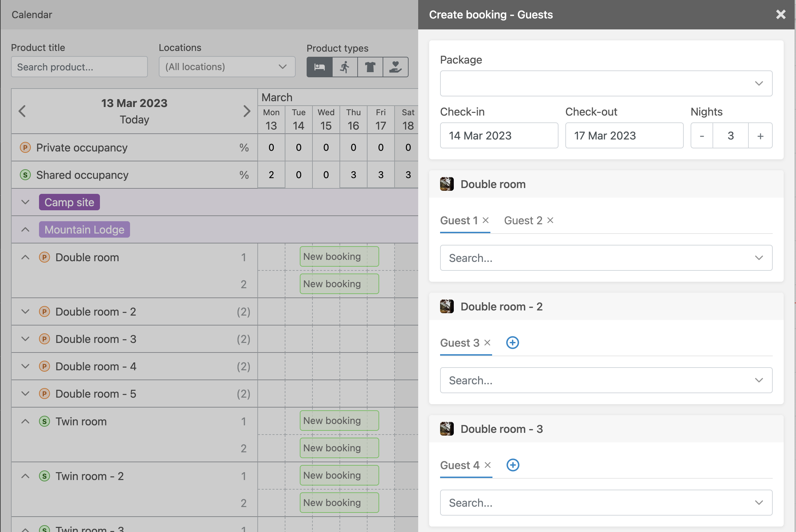This screenshot has height=532, width=796.
Task: Click the S icon of Twin room - 2
Action: tap(44, 476)
